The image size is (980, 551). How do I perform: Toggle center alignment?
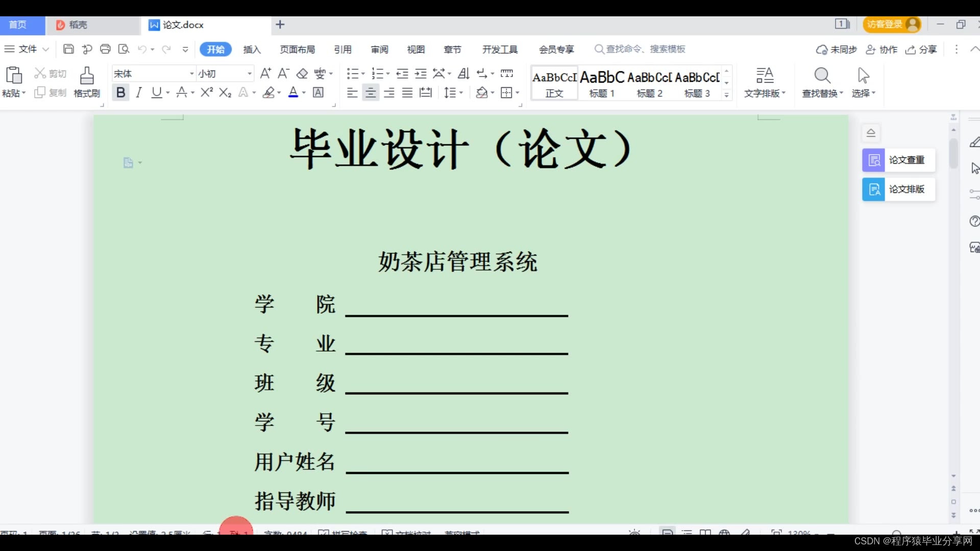pos(371,92)
